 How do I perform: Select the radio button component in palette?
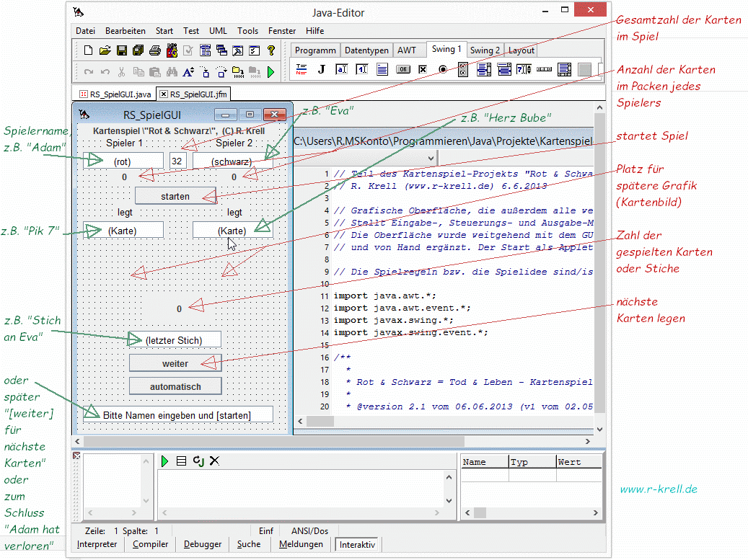tap(443, 69)
